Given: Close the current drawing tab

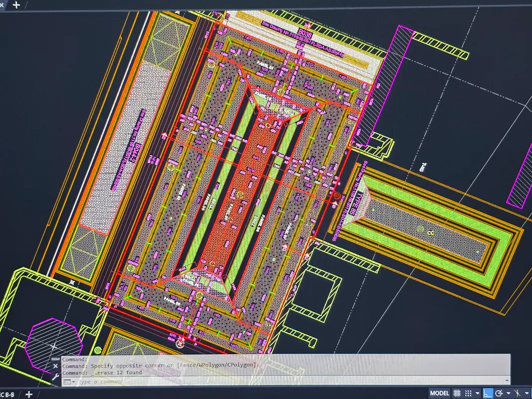Looking at the screenshot, I should point(1,5).
